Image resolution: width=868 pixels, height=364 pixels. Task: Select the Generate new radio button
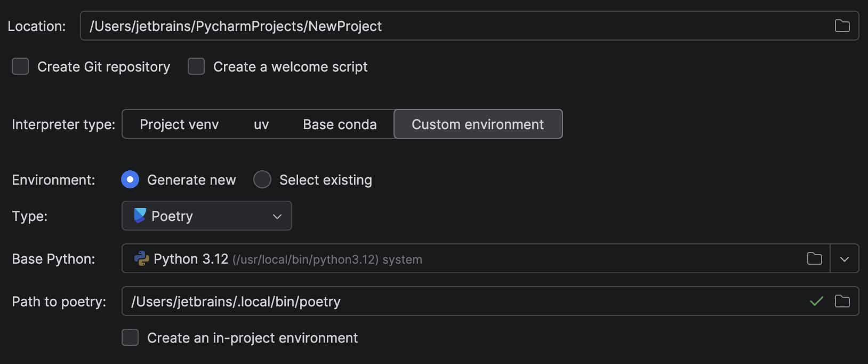coord(130,180)
